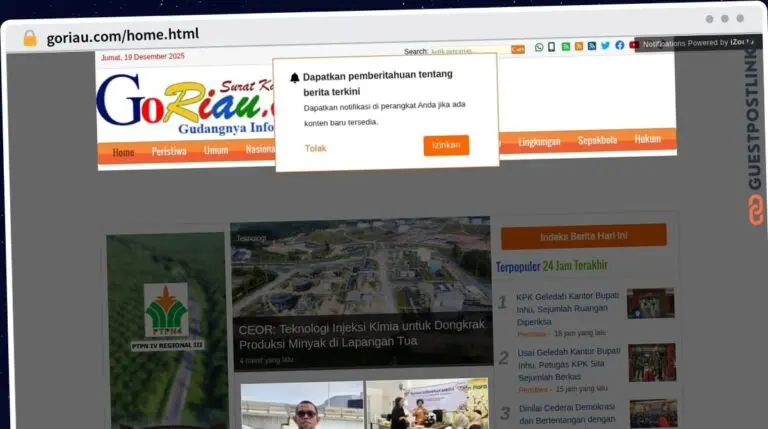Screen dimensions: 768x429
Task: Open the Hukum menu item
Action: click(x=648, y=139)
